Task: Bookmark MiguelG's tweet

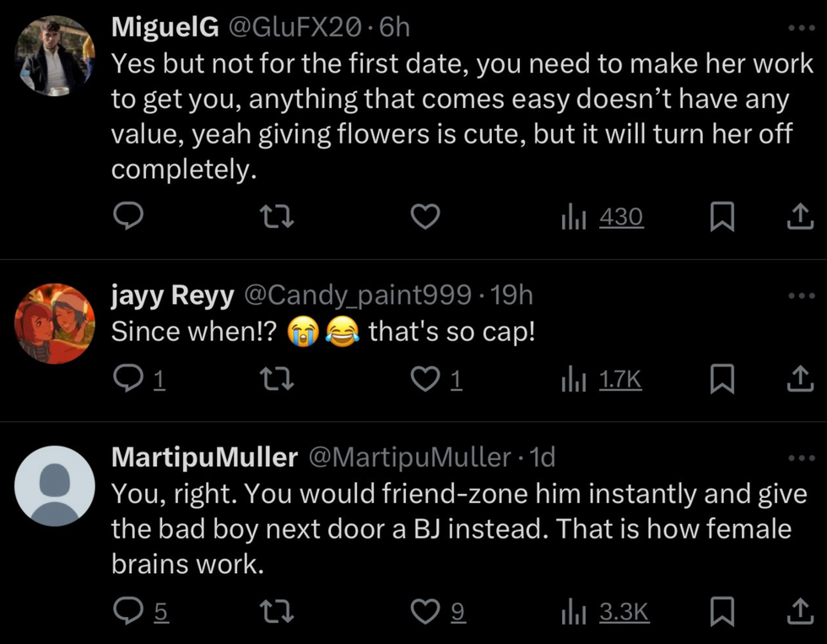Action: point(721,218)
